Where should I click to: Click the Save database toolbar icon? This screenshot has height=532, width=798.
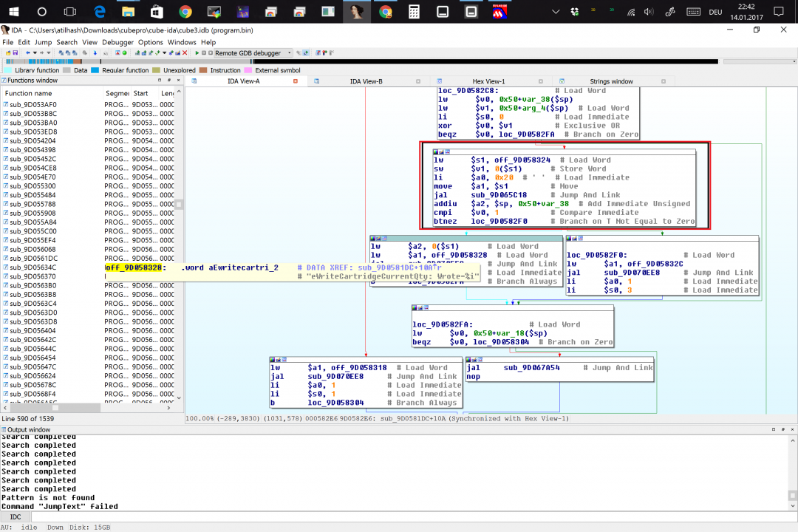pos(15,53)
